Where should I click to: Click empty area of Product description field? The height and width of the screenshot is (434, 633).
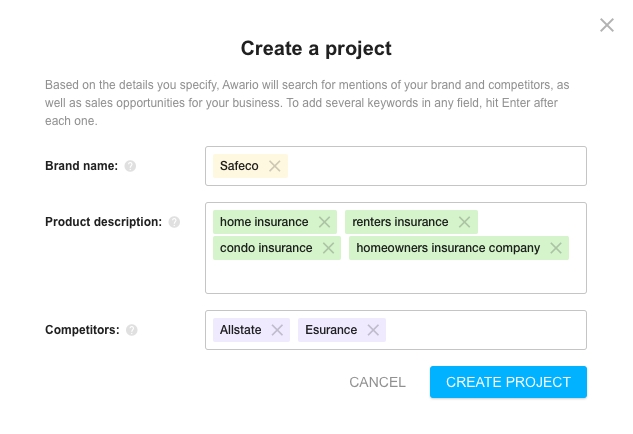396,277
